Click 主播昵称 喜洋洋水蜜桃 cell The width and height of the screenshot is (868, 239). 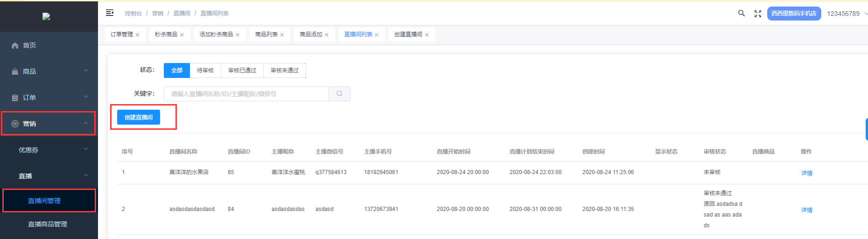tap(288, 172)
